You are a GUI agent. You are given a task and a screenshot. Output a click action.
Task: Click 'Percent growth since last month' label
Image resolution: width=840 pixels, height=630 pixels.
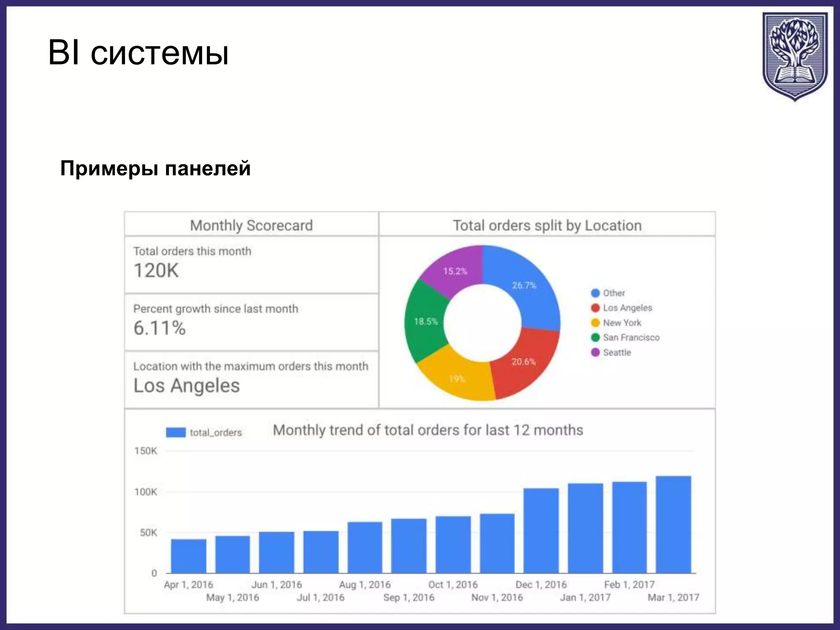coord(215,308)
